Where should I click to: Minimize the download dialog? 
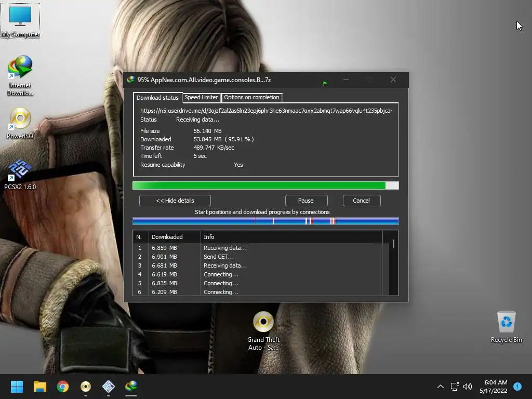[346, 79]
